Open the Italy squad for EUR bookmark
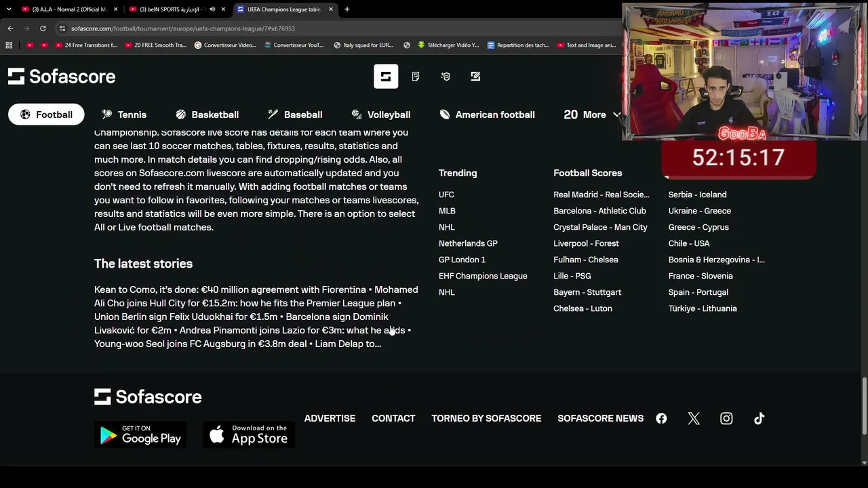This screenshot has width=868, height=488. 363,45
